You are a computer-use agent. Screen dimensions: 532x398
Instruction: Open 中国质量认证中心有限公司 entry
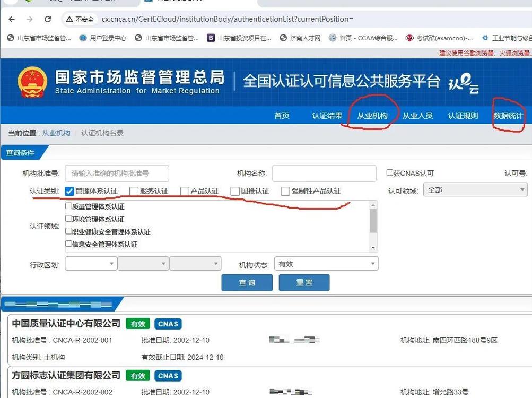[66, 323]
